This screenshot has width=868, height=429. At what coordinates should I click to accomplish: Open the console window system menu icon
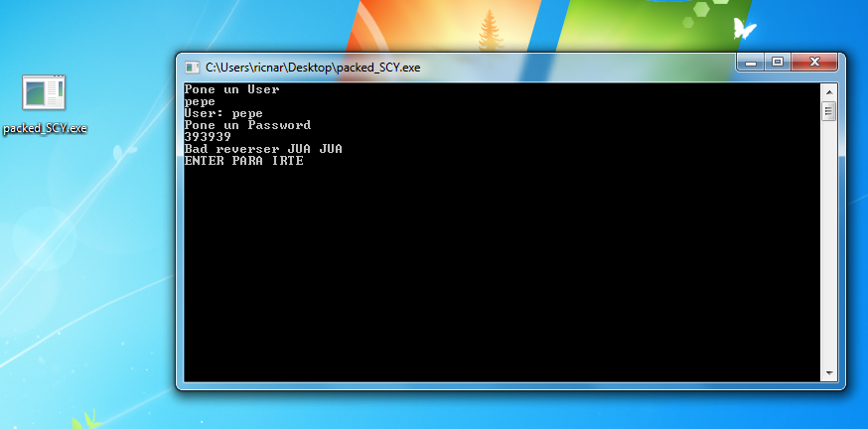tap(191, 68)
